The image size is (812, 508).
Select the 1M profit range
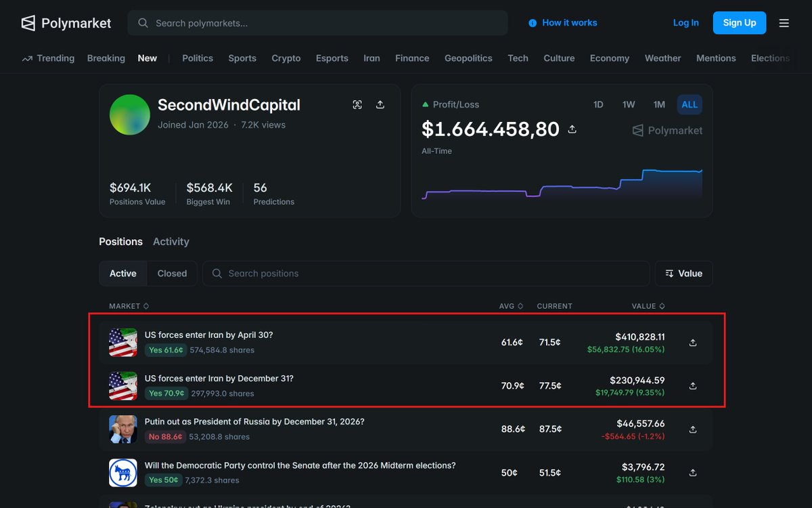click(x=659, y=104)
